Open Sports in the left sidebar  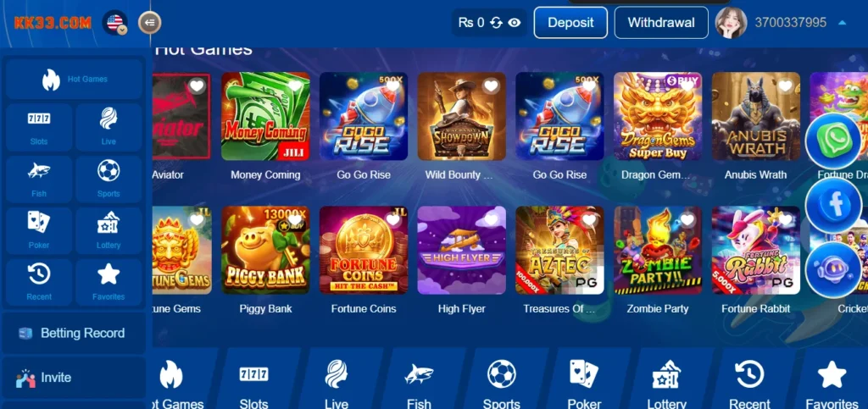pyautogui.click(x=108, y=179)
